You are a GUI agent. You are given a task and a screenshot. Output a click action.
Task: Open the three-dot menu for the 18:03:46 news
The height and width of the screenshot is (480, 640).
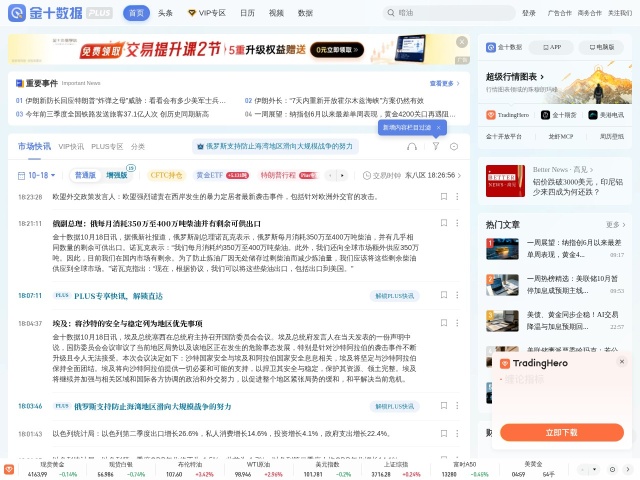click(457, 406)
